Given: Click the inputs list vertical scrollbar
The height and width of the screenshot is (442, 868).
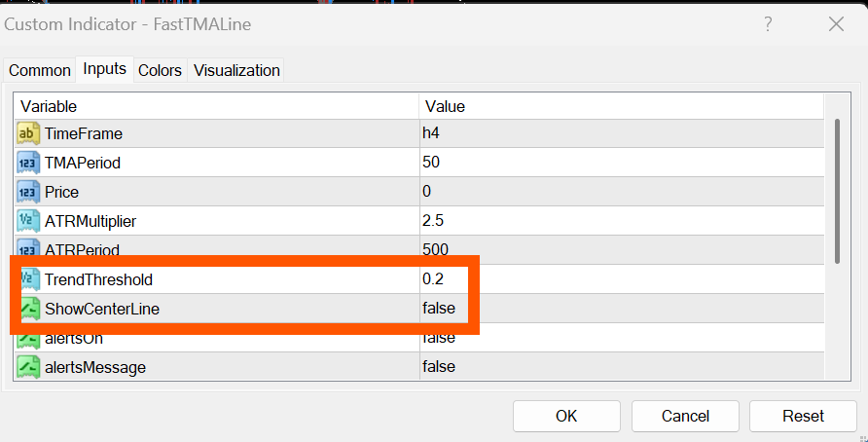Looking at the screenshot, I should [x=837, y=190].
